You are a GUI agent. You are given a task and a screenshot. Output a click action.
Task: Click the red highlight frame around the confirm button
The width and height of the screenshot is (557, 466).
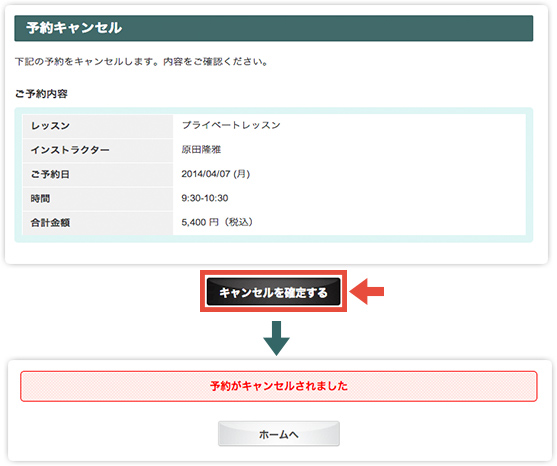coord(274,273)
